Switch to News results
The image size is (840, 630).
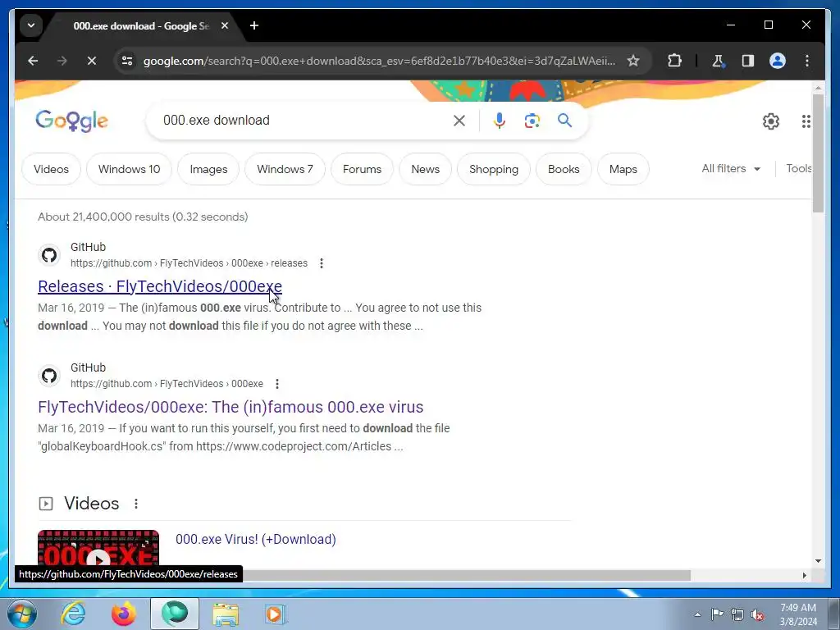pos(426,169)
